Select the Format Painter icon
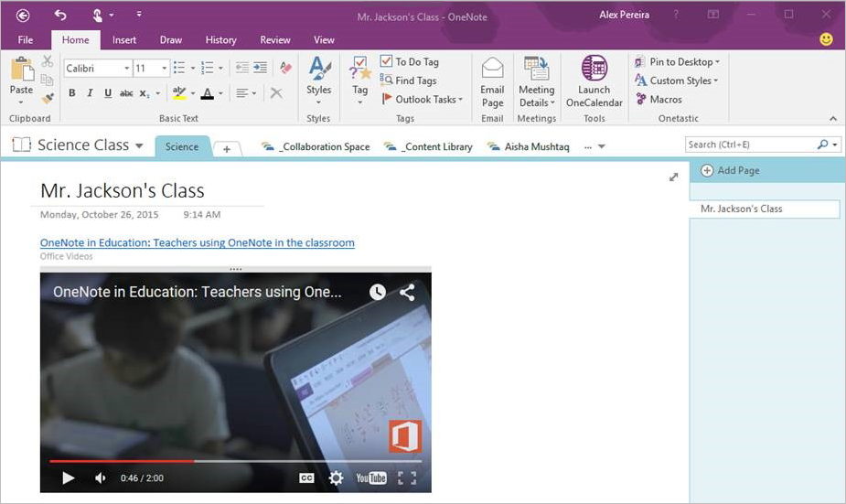 pos(48,98)
